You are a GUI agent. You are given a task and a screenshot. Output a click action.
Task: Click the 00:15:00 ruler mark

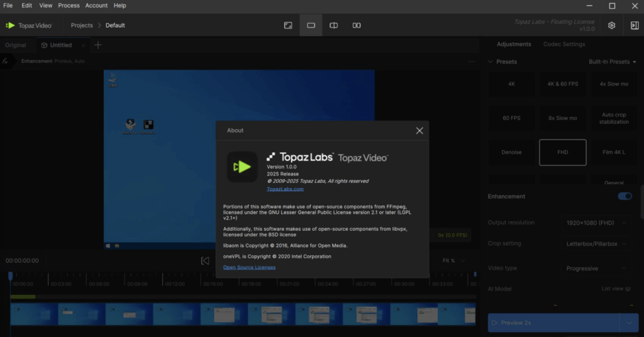(213, 284)
